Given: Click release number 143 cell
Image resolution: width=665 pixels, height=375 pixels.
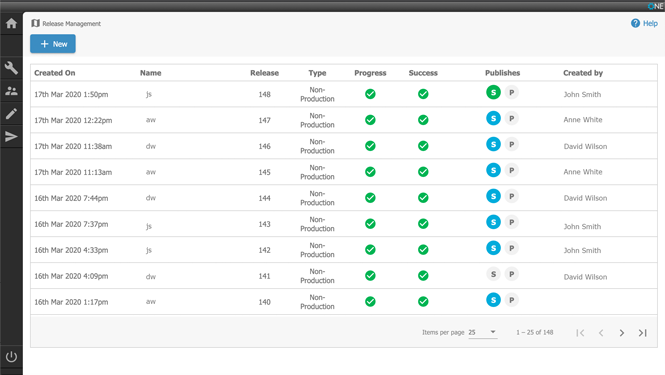Looking at the screenshot, I should pyautogui.click(x=264, y=224).
